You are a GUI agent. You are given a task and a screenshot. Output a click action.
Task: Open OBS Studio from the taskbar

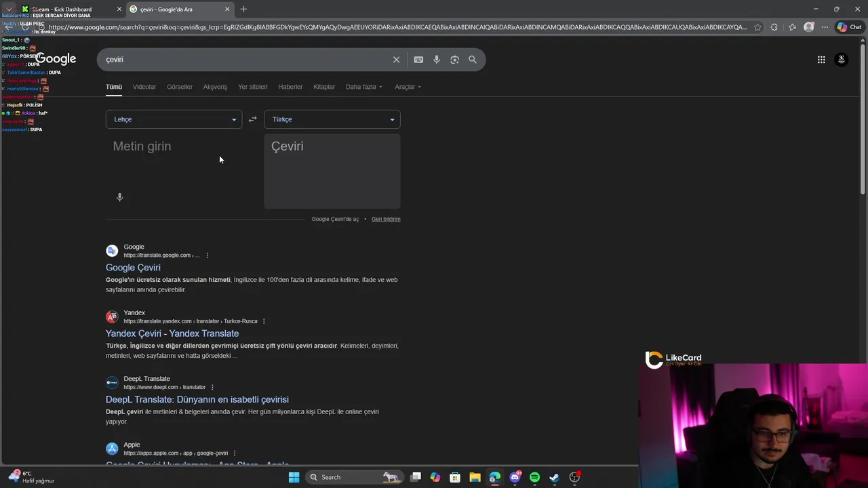(x=574, y=477)
